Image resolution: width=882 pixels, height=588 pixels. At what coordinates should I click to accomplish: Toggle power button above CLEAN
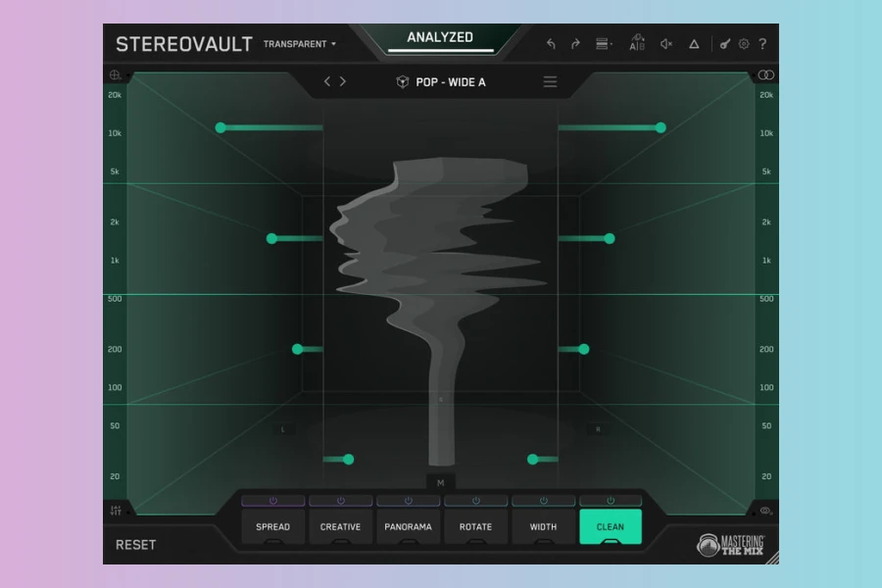(x=611, y=500)
